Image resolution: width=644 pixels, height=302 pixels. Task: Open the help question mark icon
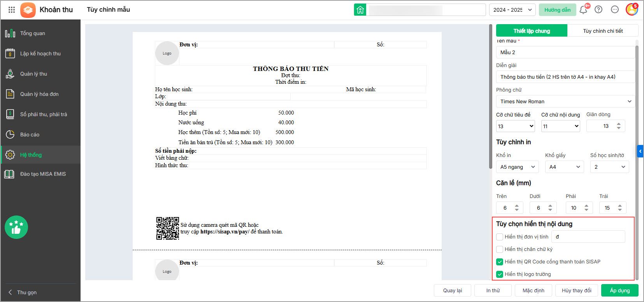pyautogui.click(x=598, y=10)
